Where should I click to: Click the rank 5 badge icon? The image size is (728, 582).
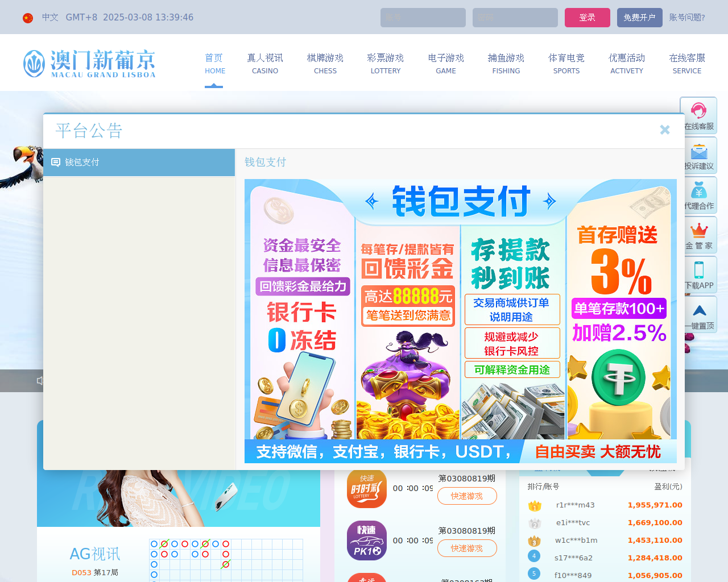click(x=534, y=573)
